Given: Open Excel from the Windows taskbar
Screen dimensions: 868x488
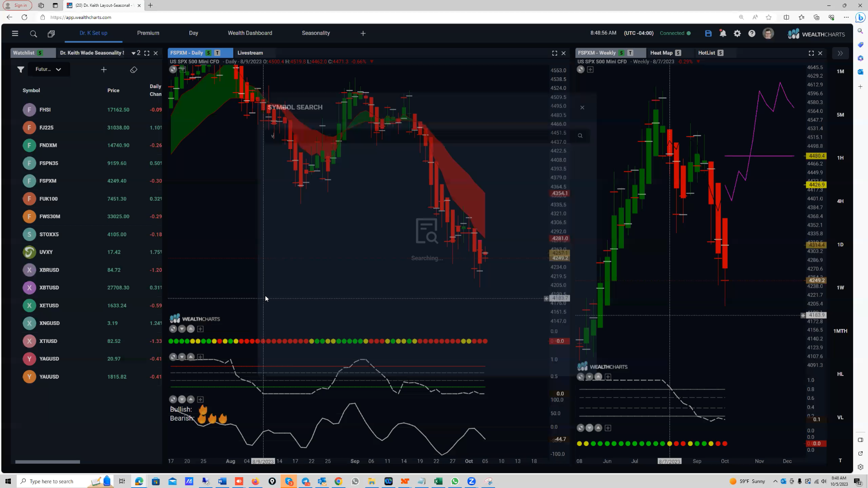Looking at the screenshot, I should [x=438, y=482].
